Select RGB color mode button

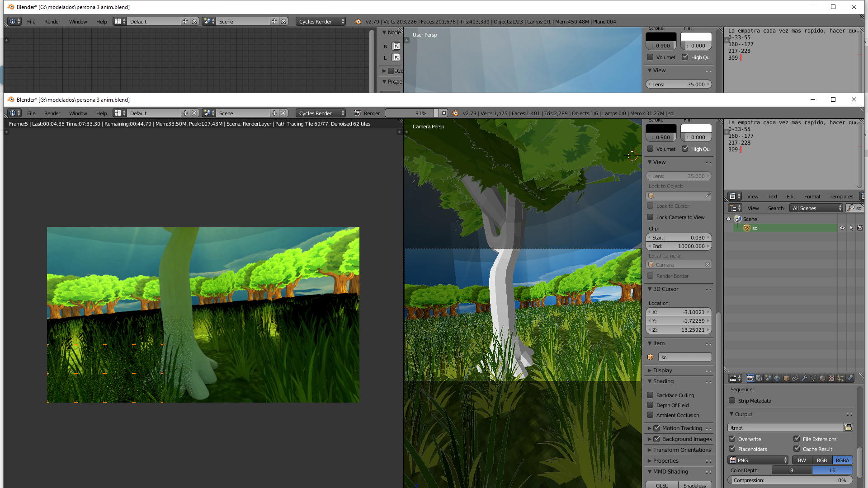point(821,460)
